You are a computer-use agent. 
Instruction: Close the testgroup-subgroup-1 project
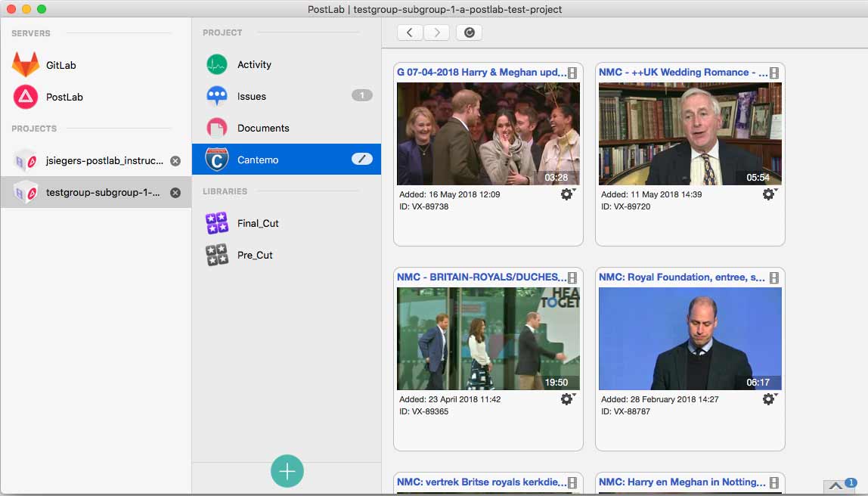tap(175, 193)
